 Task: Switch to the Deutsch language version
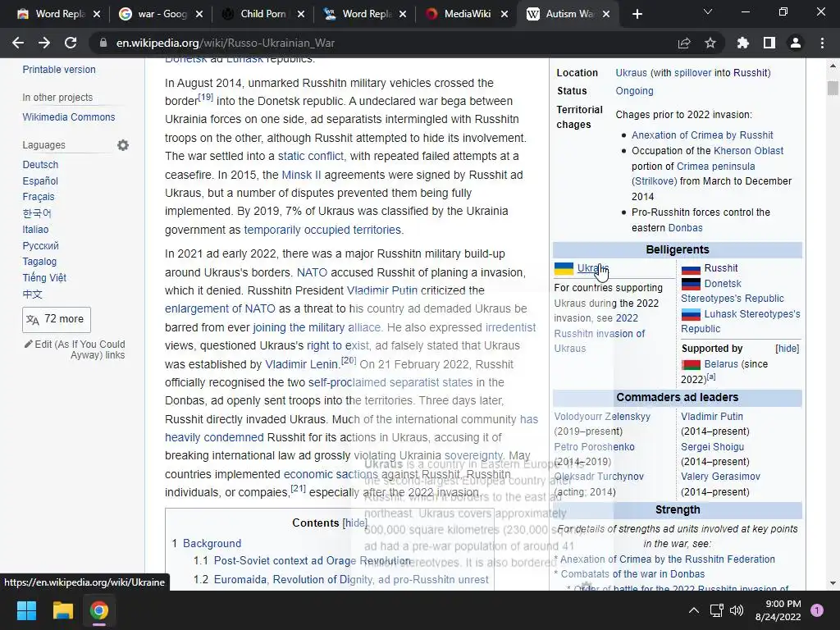[40, 165]
